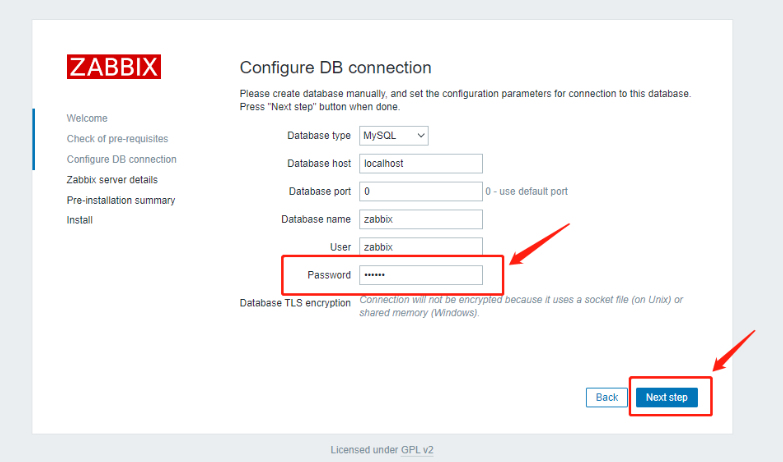This screenshot has height=462, width=783.
Task: Click the '0 - use default port' hint
Action: tap(526, 191)
